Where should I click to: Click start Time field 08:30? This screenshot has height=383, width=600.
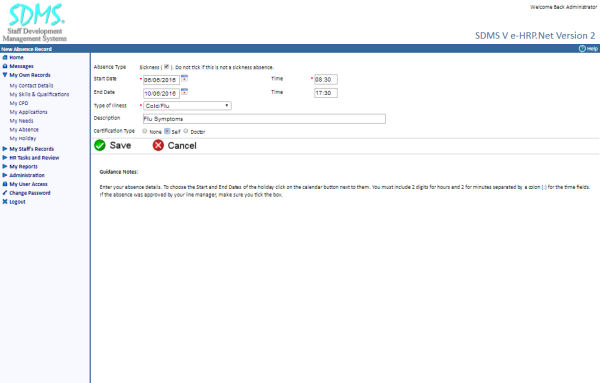(326, 80)
